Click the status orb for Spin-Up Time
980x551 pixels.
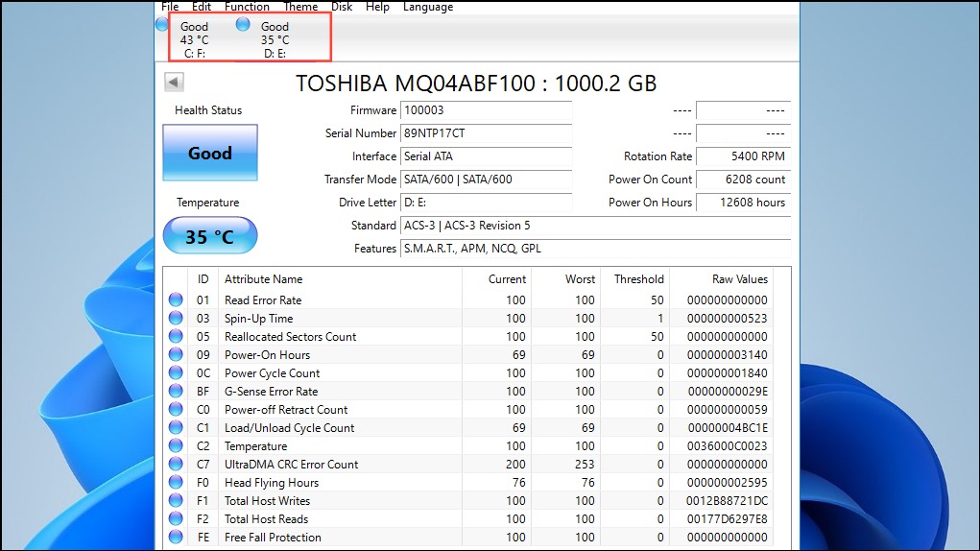click(x=176, y=318)
